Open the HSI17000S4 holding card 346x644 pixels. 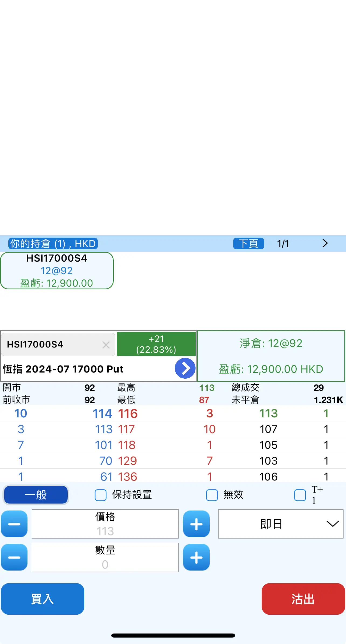coord(57,270)
